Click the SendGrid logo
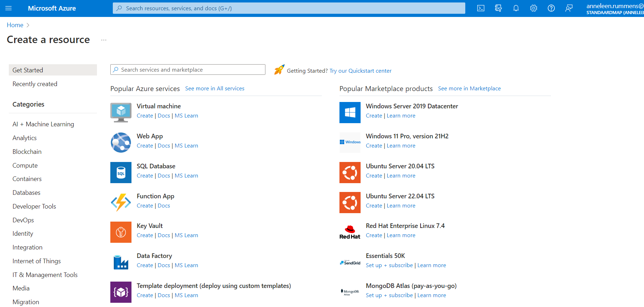This screenshot has height=307, width=644. pos(350,263)
